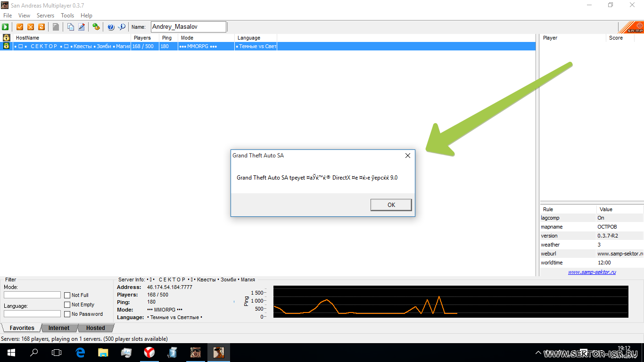Click the Yandex Browser taskbar icon
The width and height of the screenshot is (644, 362).
point(149,353)
